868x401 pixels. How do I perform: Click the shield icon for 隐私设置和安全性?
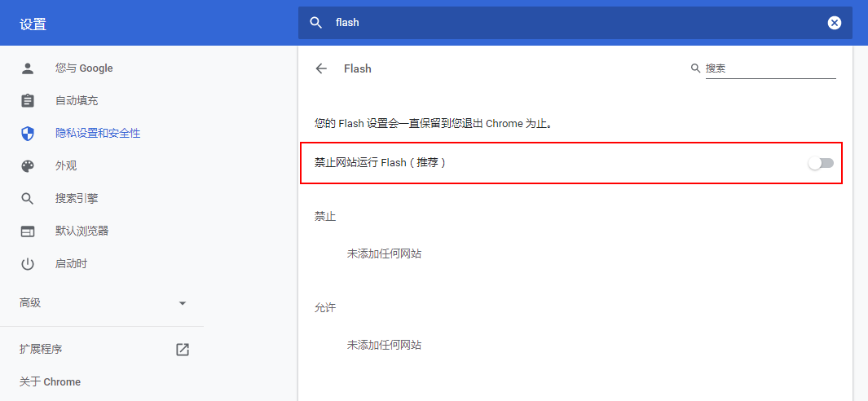[28, 134]
